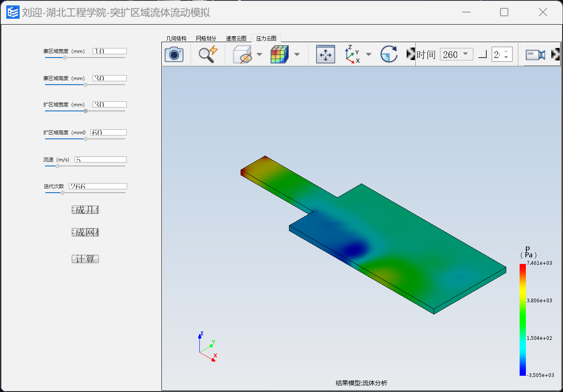The width and height of the screenshot is (563, 392).
Task: Click the 窄区域宽度 slider handle
Action: pos(65,58)
